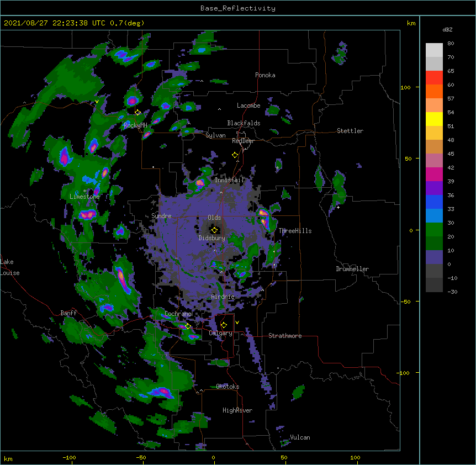This screenshot has height=465, width=476.
Task: Click the 100 tick on the vertical axis
Action: pos(405,87)
